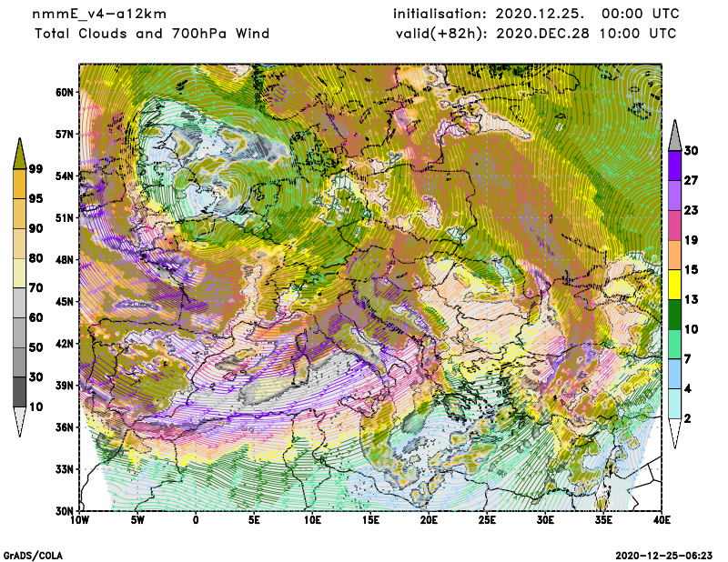Click the 2020-12-25-06:23 timestamp
The image size is (728, 562).
pyautogui.click(x=665, y=554)
